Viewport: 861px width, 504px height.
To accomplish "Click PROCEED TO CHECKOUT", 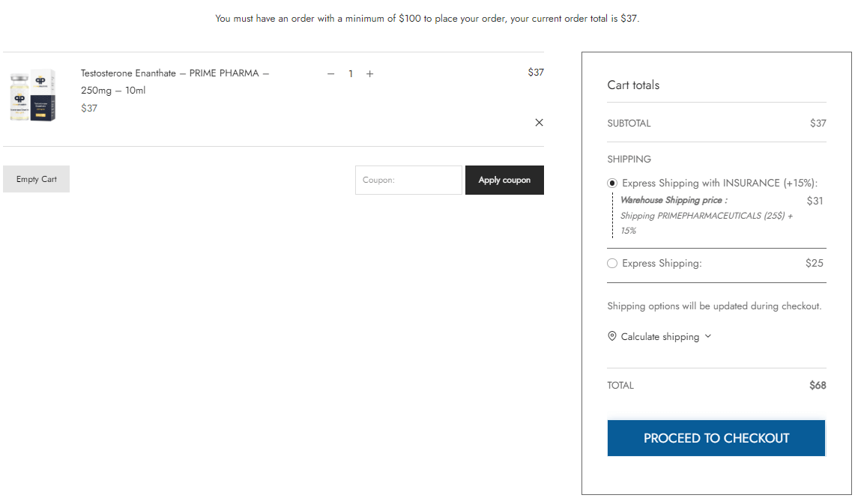I will (716, 438).
